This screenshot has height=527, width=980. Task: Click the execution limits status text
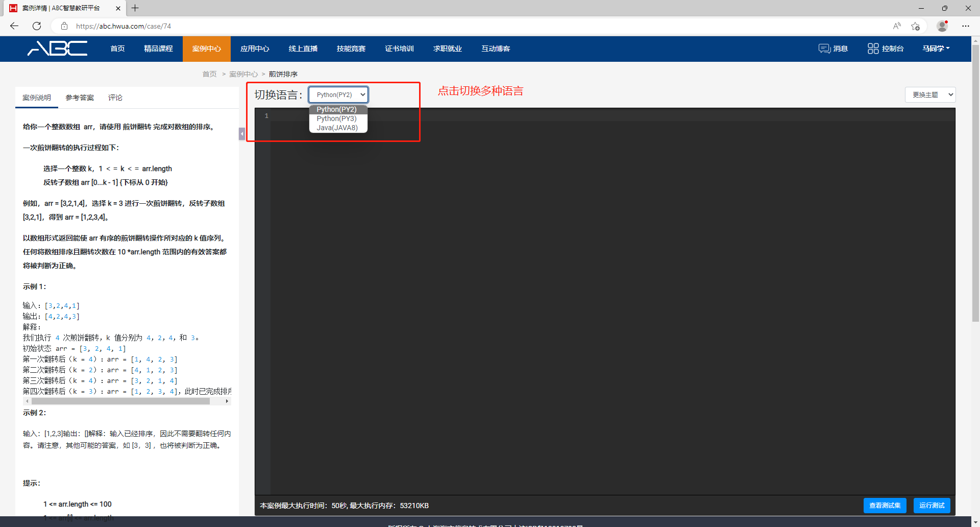(x=344, y=506)
